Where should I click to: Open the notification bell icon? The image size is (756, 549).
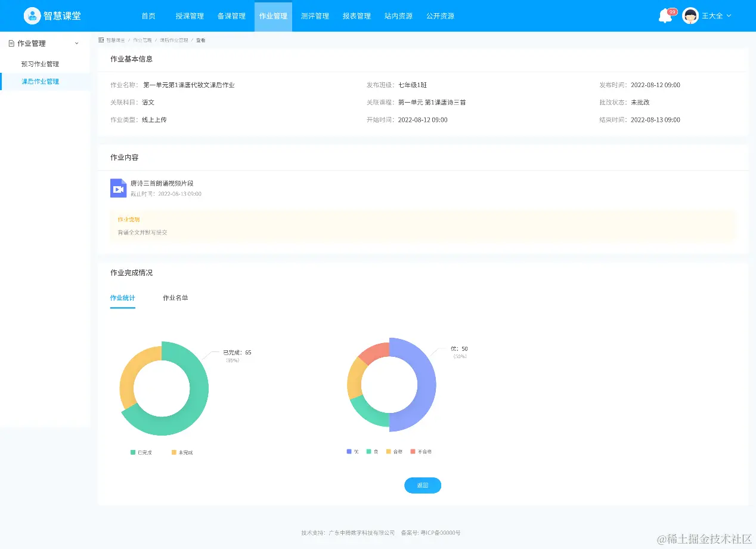pyautogui.click(x=665, y=17)
